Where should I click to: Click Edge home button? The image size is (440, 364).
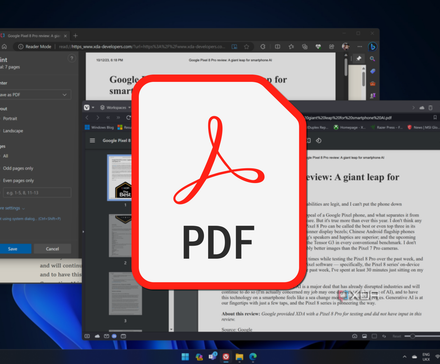pos(4,47)
